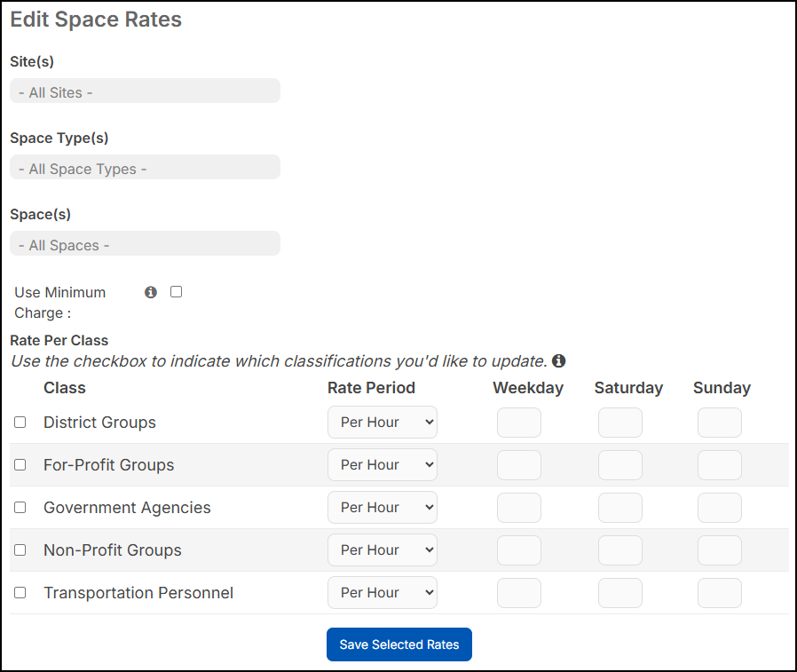Click the District Groups class label
797x672 pixels.
pos(99,423)
